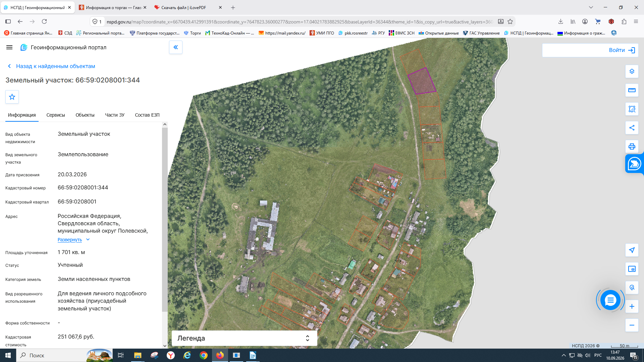Open the Торги bookmark

click(192, 33)
